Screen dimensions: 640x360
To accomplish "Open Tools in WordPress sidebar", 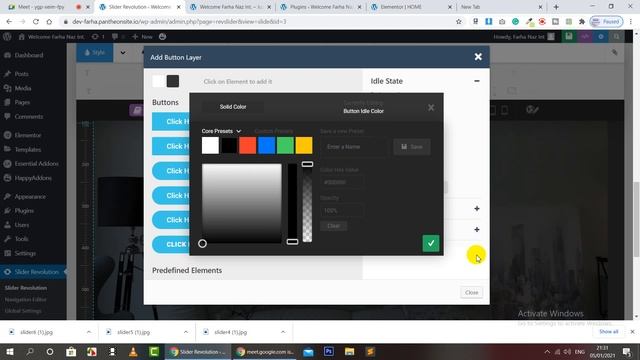I will click(x=21, y=239).
